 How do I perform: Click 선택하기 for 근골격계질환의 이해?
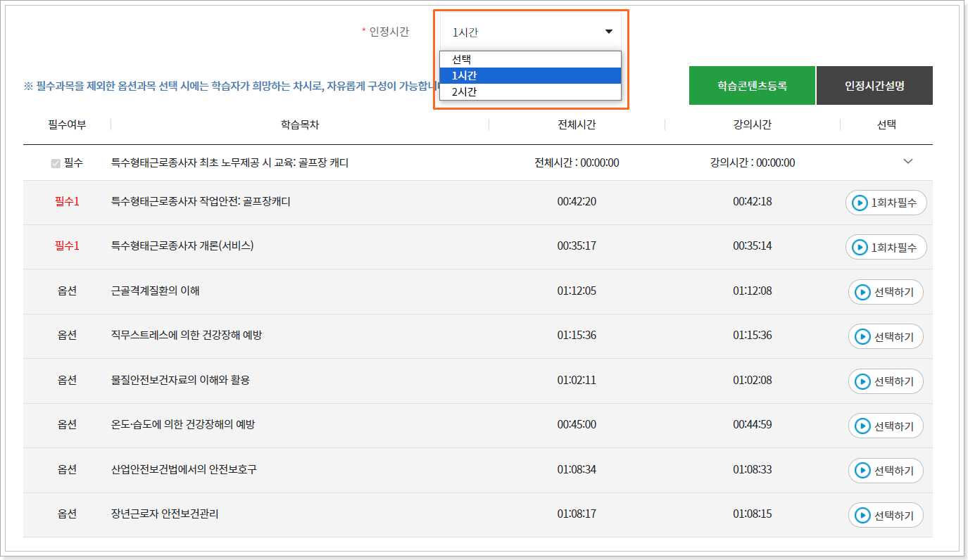point(886,292)
